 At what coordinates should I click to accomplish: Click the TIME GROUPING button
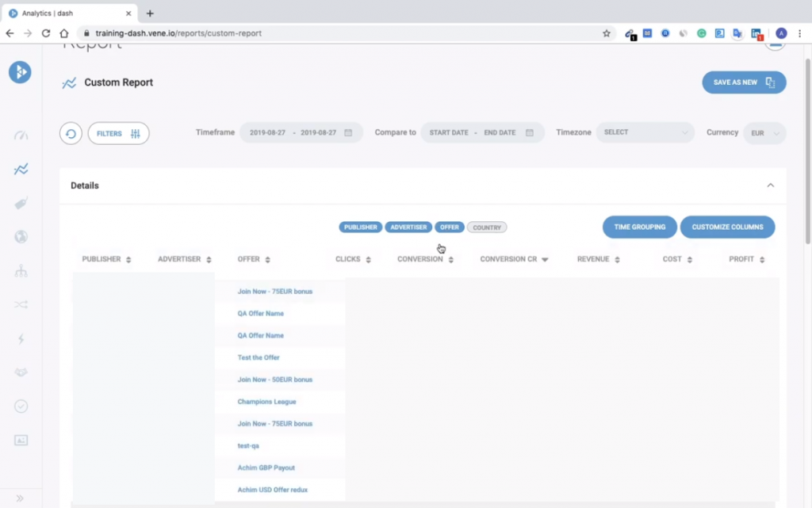[x=640, y=227]
